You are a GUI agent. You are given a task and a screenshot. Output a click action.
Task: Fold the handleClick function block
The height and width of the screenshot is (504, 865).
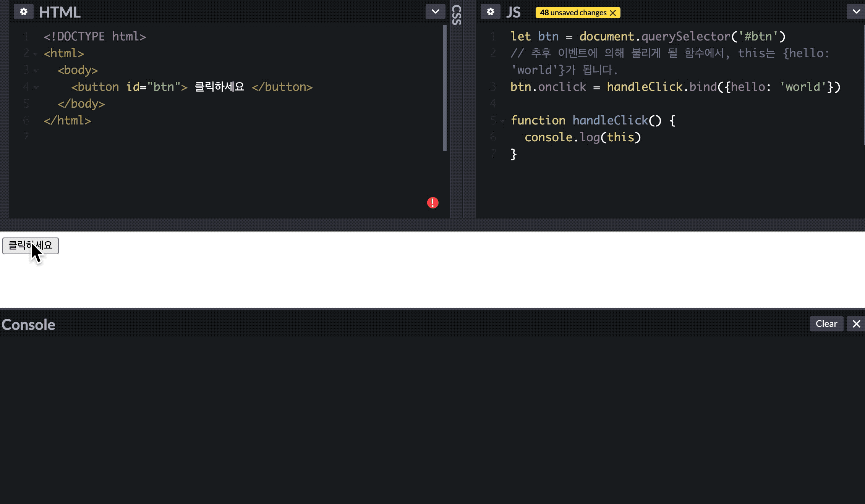502,121
